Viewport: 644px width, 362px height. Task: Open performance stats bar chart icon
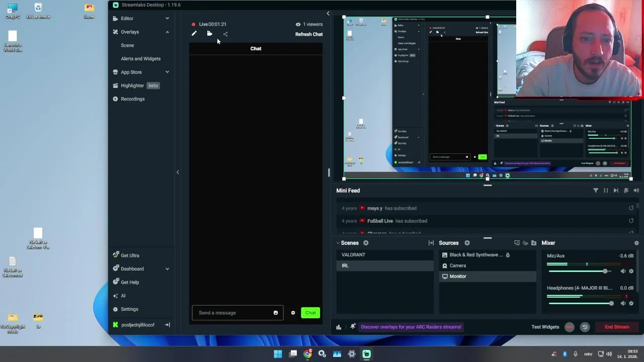click(339, 327)
